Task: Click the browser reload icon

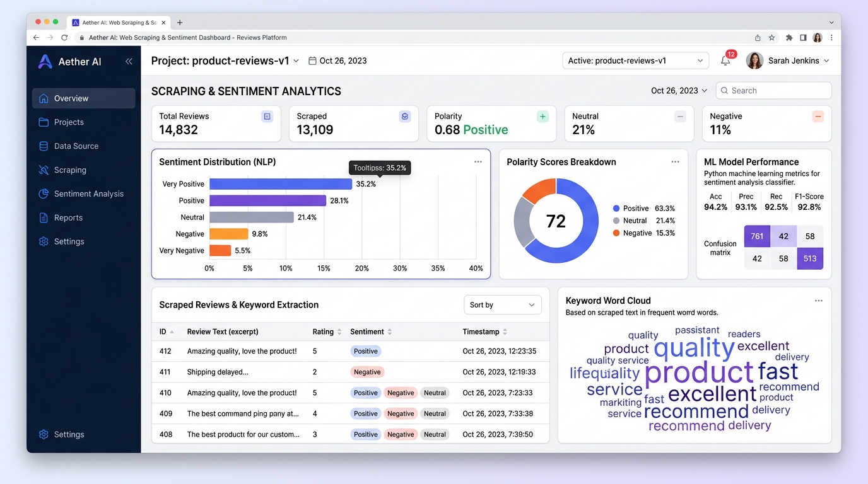Action: (x=64, y=38)
